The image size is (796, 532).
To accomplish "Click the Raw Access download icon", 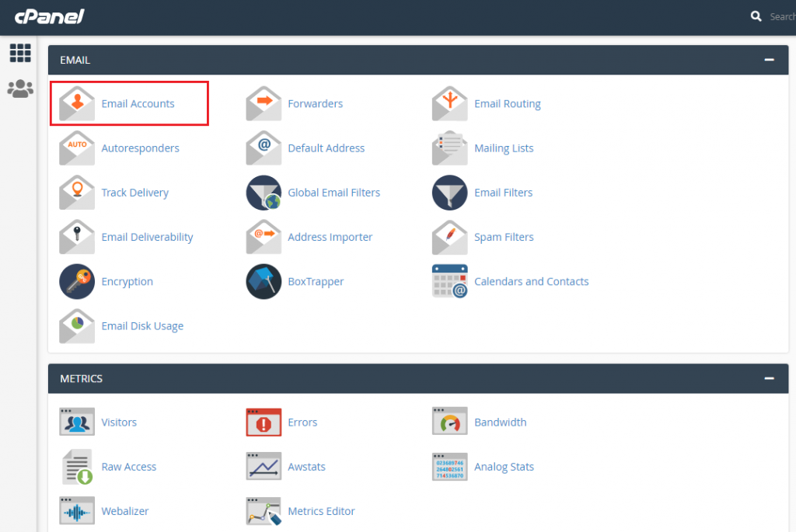I will tap(78, 467).
